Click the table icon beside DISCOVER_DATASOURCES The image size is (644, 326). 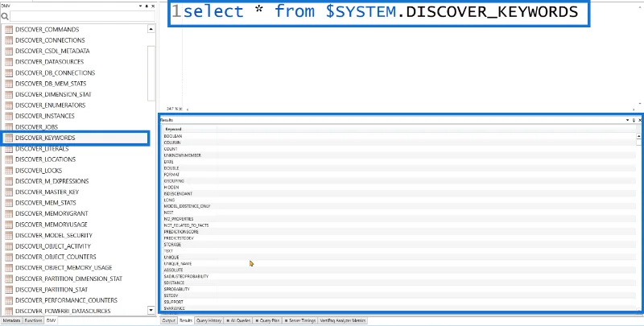click(9, 62)
